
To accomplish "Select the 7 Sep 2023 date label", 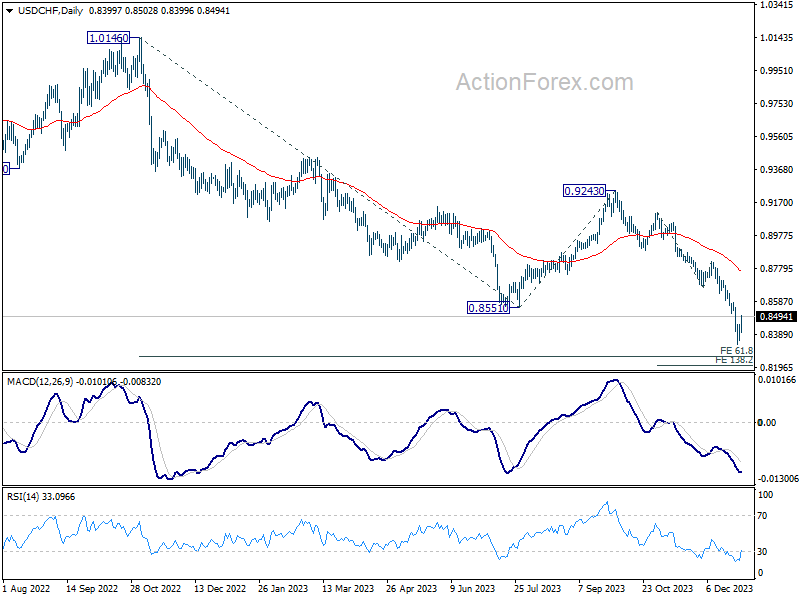I will tap(602, 589).
